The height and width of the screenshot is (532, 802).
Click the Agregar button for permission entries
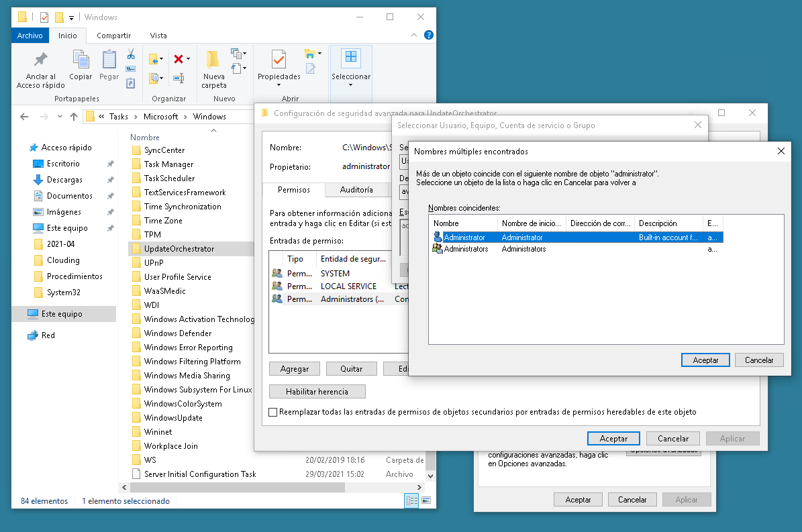coord(295,368)
